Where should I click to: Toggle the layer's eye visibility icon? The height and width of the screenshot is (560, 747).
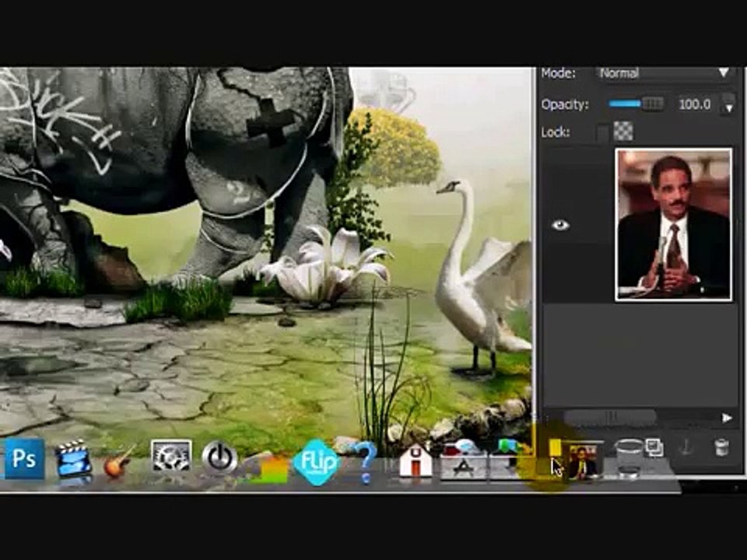pyautogui.click(x=560, y=225)
